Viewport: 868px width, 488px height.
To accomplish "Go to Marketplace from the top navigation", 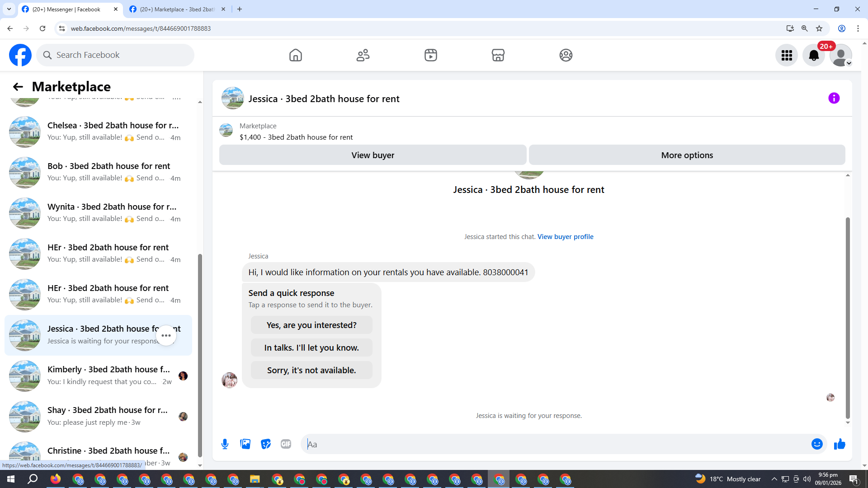I will point(498,55).
